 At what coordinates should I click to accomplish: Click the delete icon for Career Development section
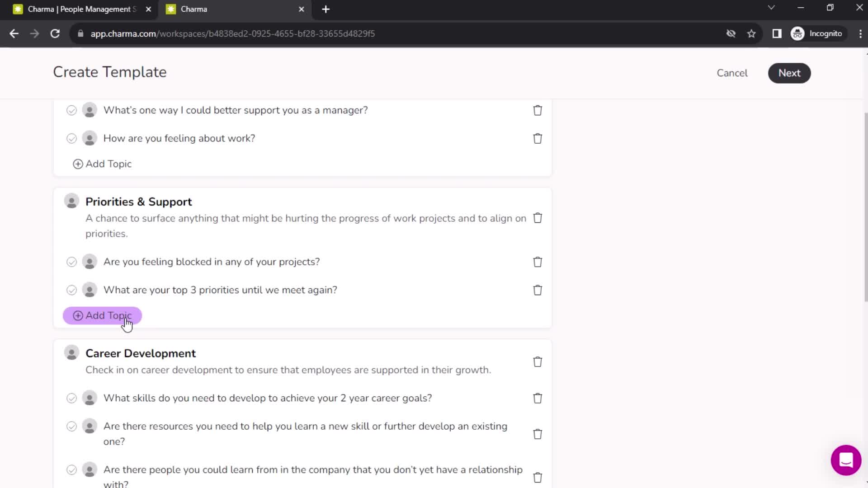(x=537, y=361)
